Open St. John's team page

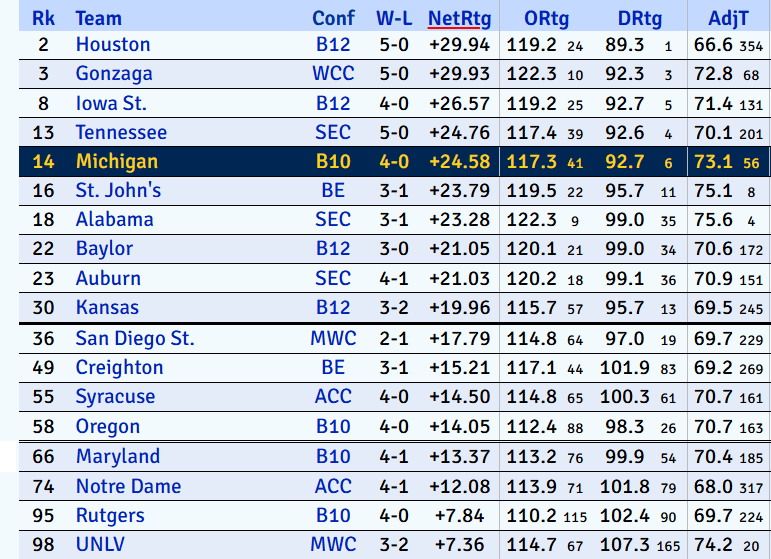pyautogui.click(x=118, y=191)
